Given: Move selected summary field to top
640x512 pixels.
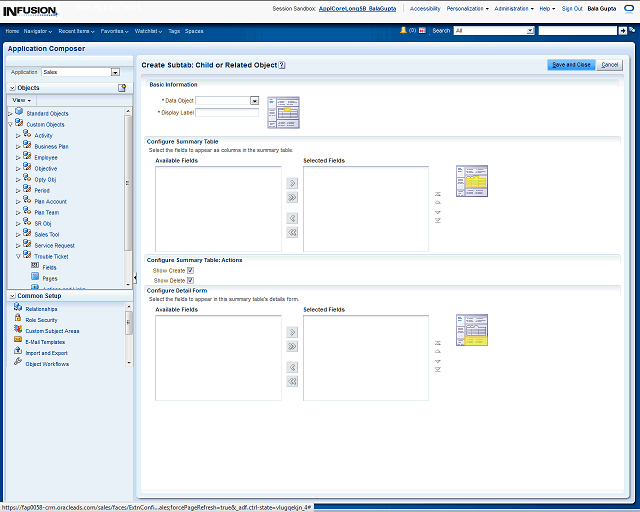Looking at the screenshot, I should (437, 195).
